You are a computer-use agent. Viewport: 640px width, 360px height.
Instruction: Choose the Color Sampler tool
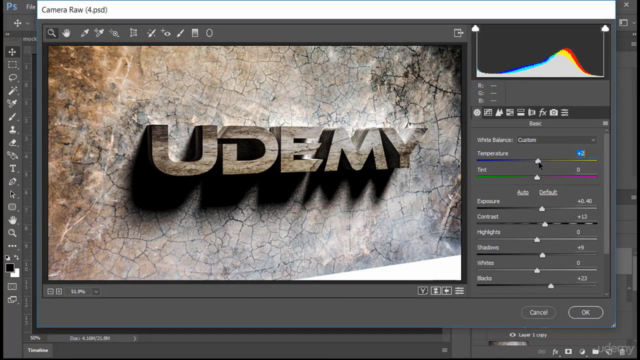pyautogui.click(x=99, y=33)
